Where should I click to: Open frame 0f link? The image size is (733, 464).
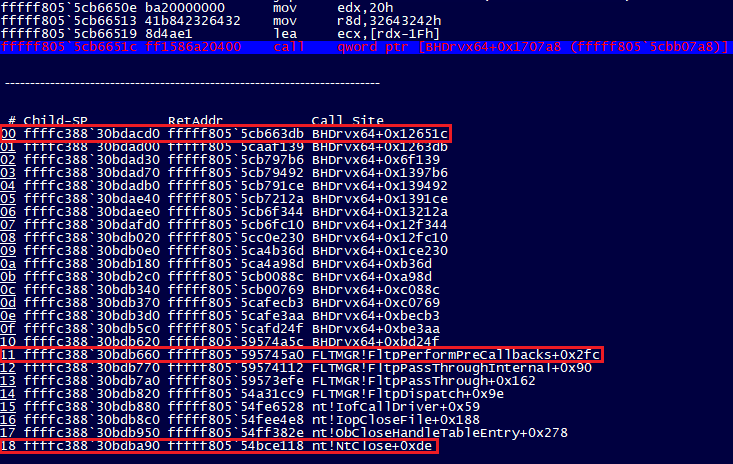click(8, 328)
